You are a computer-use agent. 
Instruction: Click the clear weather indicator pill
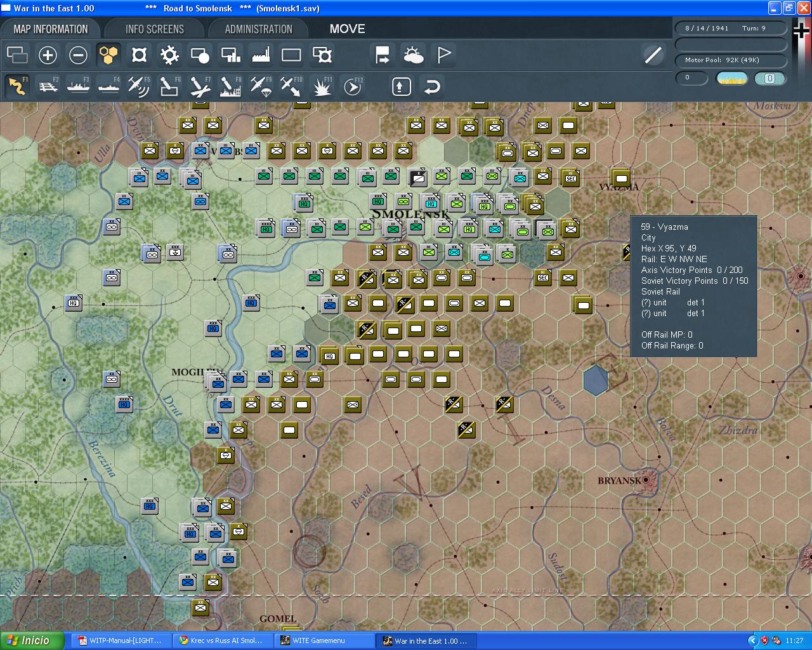pos(731,78)
